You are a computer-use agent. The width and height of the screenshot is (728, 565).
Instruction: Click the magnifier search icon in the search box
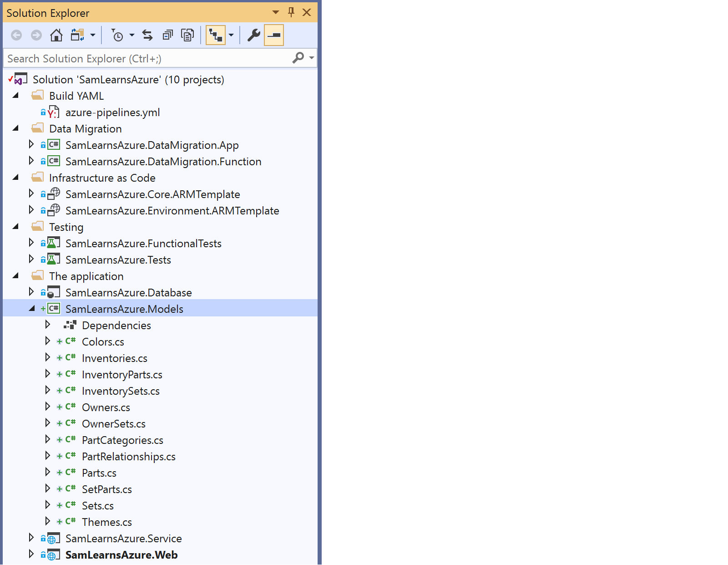coord(298,58)
